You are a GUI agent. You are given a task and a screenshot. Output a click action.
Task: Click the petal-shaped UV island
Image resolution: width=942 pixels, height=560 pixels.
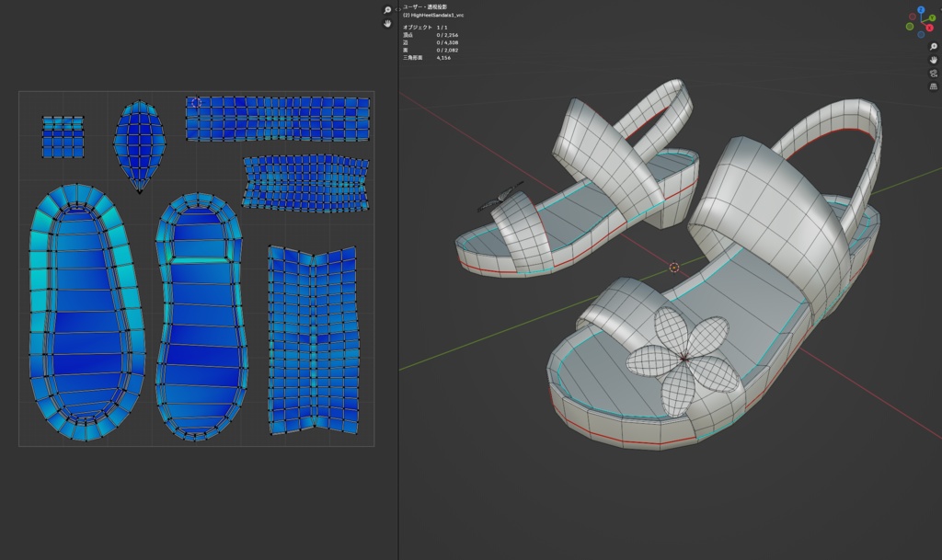(138, 143)
